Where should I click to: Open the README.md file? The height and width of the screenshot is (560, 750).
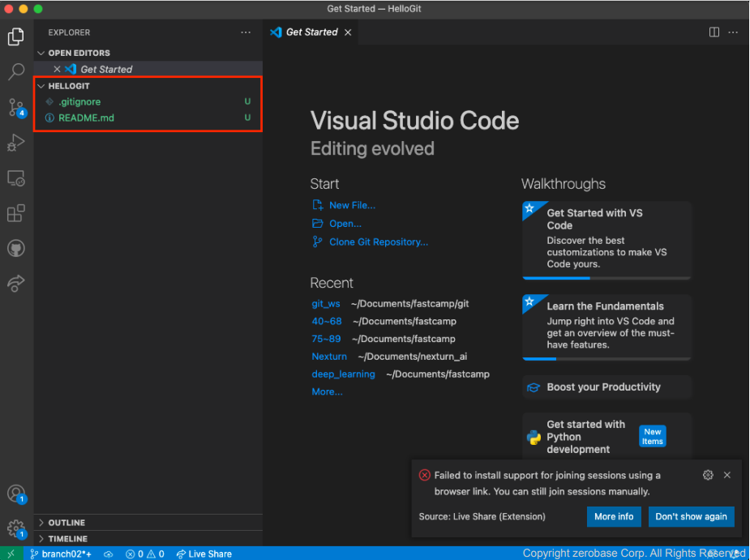coord(148,118)
